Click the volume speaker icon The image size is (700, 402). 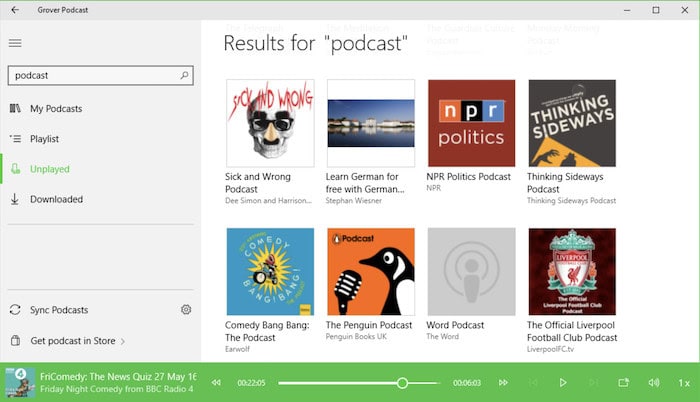tap(654, 383)
